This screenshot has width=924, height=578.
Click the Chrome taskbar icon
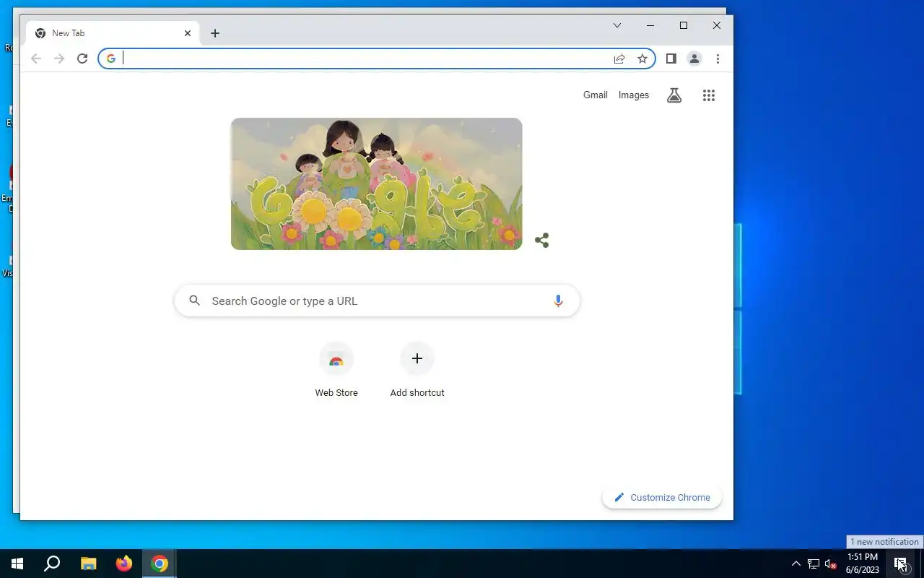click(160, 564)
